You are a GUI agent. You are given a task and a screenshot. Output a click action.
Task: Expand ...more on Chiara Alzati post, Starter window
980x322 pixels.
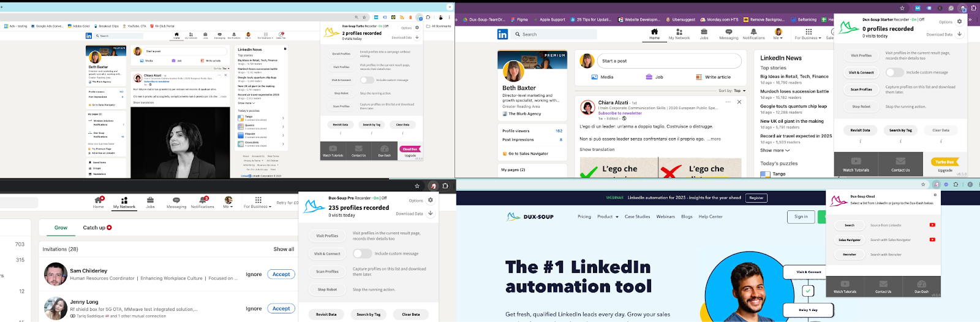pos(714,139)
